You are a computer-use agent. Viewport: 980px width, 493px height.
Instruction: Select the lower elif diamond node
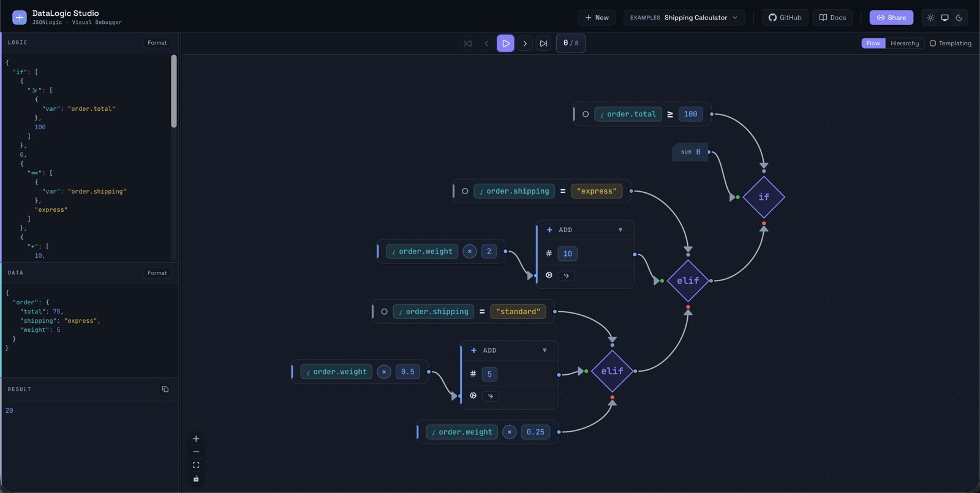pos(612,371)
